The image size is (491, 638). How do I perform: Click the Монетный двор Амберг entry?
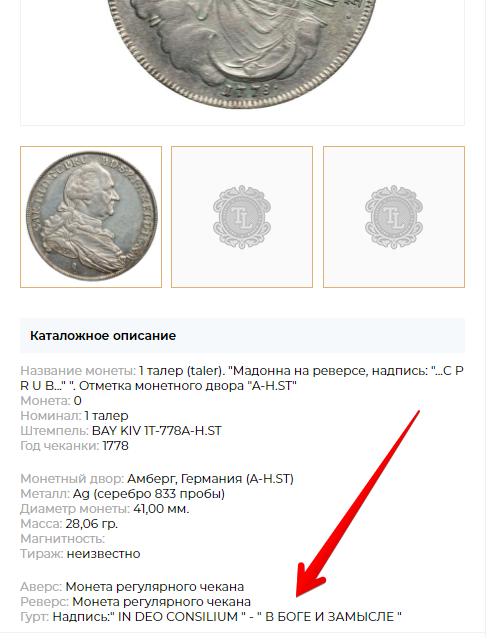(x=157, y=478)
